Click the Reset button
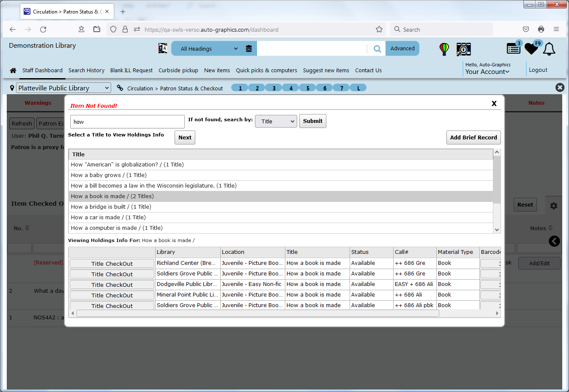569x392 pixels. [x=525, y=205]
